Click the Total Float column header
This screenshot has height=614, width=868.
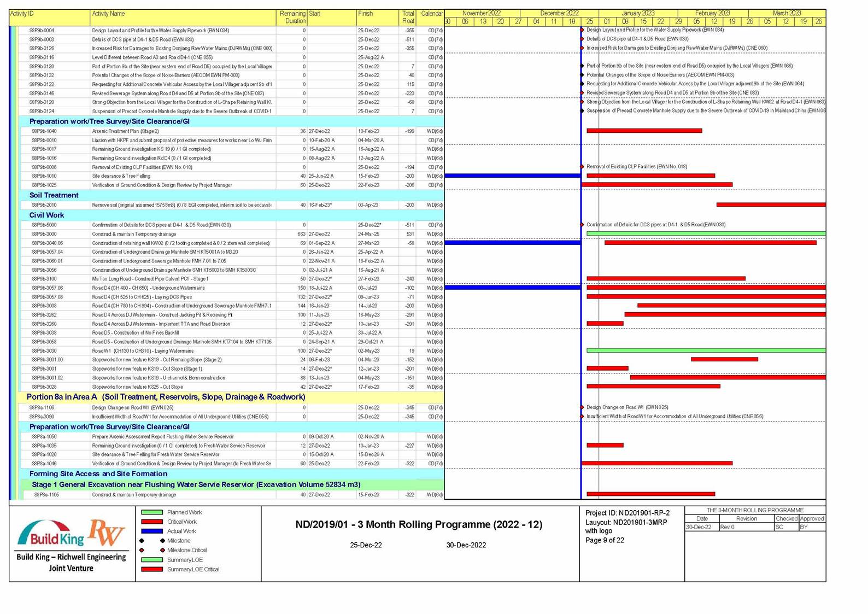408,17
